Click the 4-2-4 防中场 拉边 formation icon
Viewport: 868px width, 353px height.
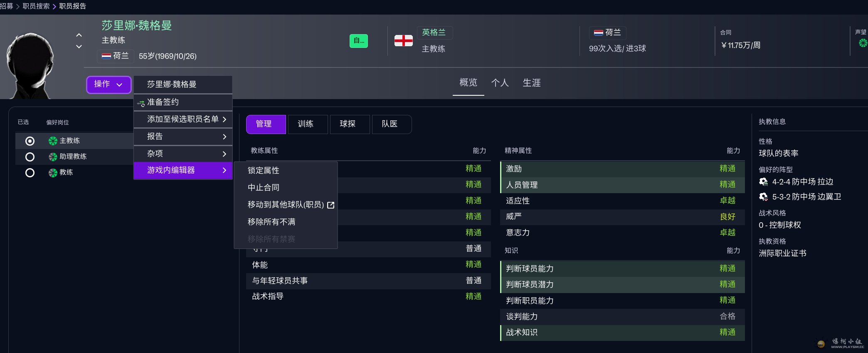(x=763, y=182)
